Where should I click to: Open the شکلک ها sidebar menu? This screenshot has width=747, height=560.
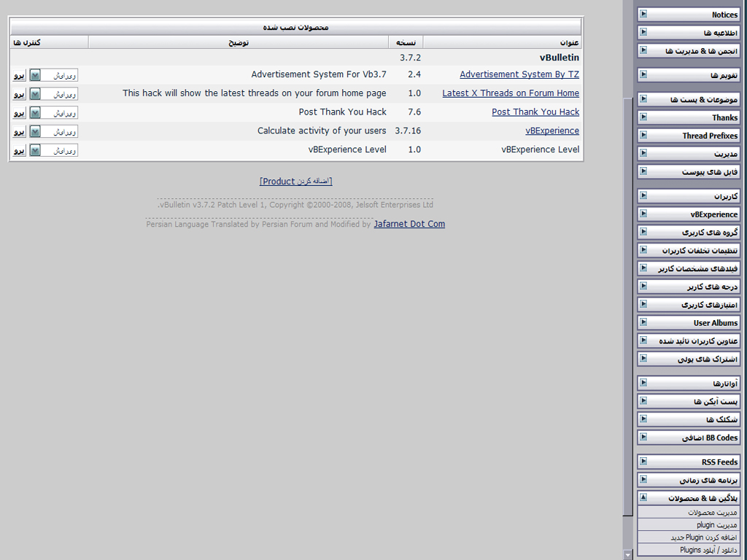click(689, 419)
